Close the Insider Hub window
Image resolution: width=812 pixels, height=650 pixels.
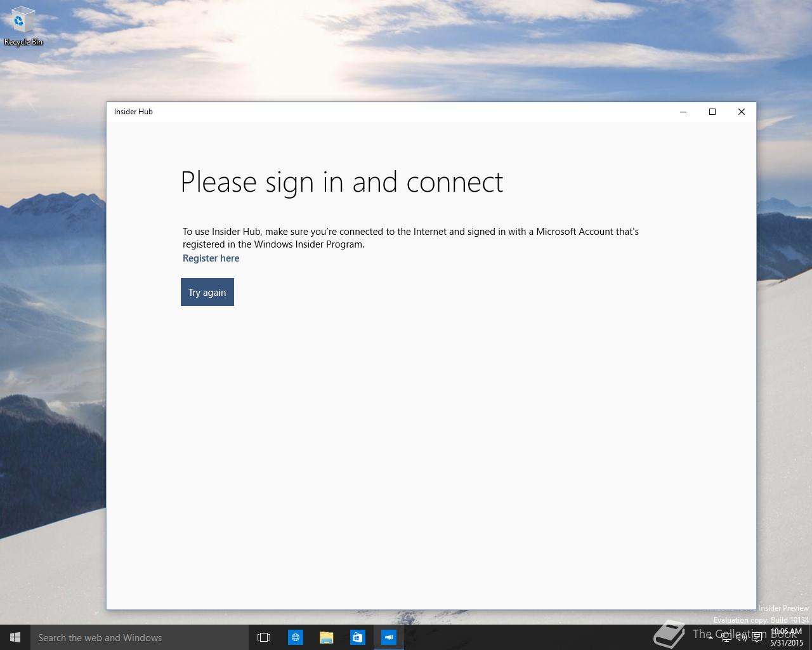742,112
